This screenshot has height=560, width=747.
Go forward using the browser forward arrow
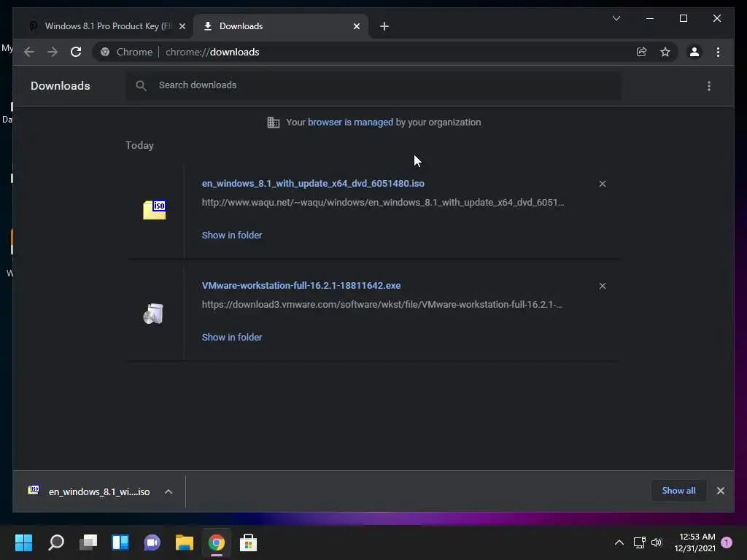pyautogui.click(x=53, y=52)
